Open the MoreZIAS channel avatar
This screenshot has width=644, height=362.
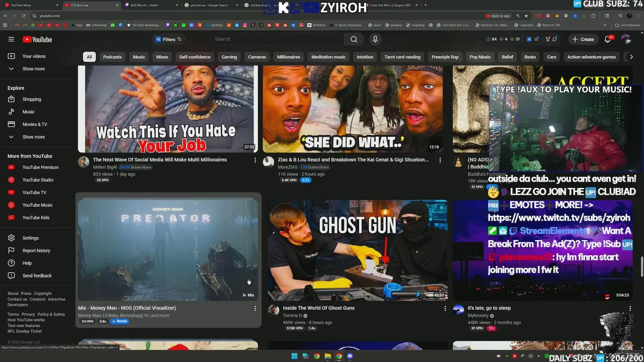pos(269,162)
